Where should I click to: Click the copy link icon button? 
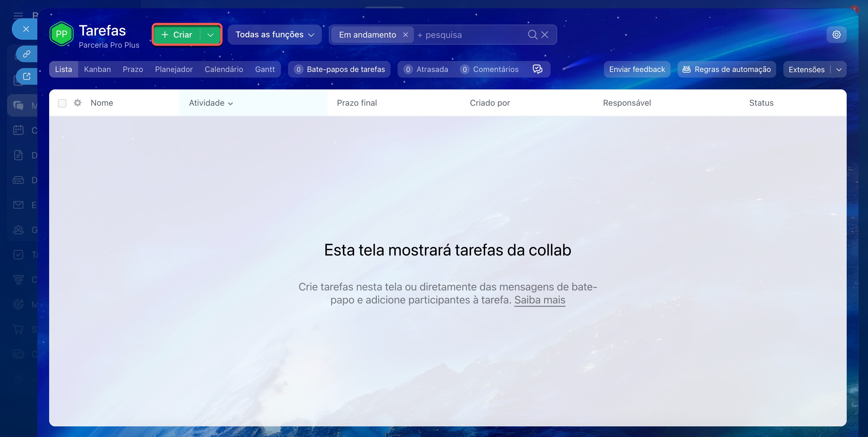pyautogui.click(x=27, y=54)
